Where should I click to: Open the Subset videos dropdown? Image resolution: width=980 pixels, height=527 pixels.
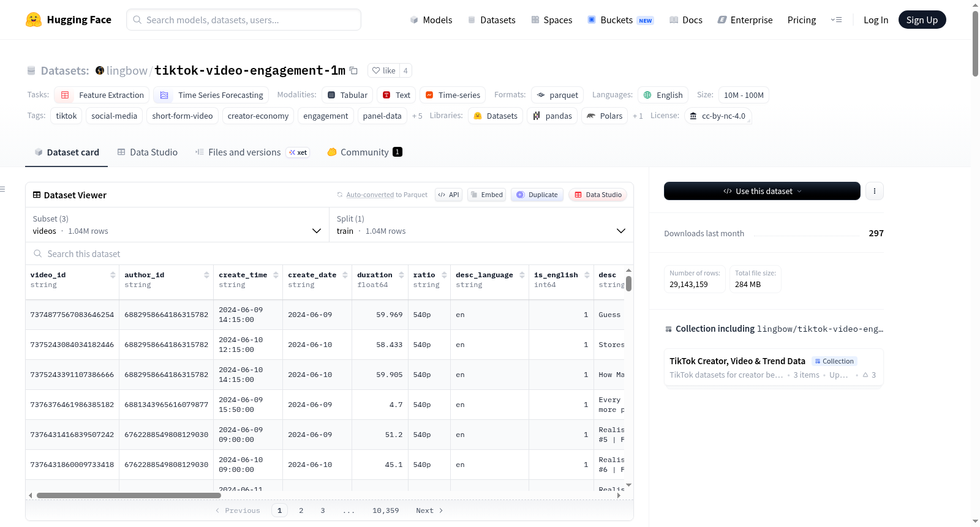pos(177,225)
